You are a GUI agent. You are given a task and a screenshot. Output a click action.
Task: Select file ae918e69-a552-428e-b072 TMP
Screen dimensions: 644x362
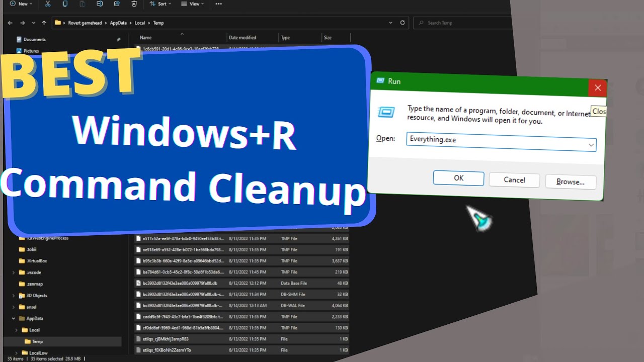(x=242, y=250)
